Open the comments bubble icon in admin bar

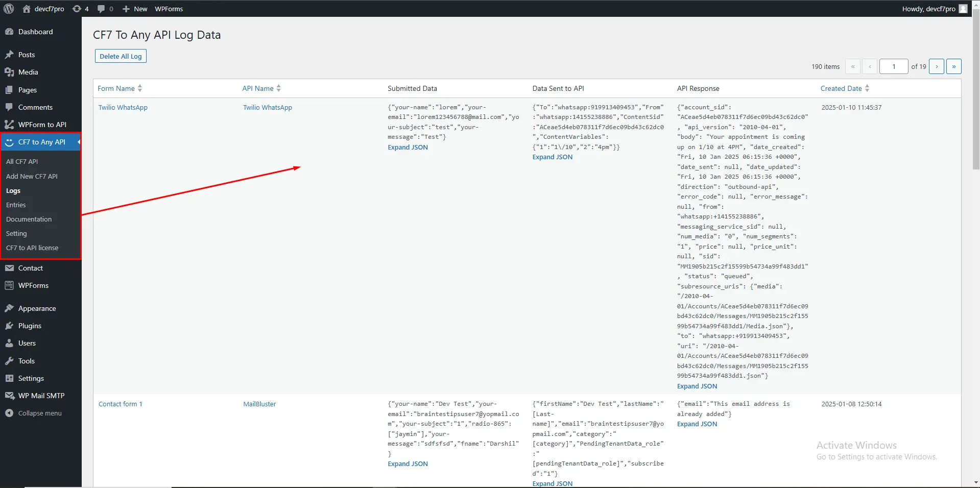tap(101, 9)
